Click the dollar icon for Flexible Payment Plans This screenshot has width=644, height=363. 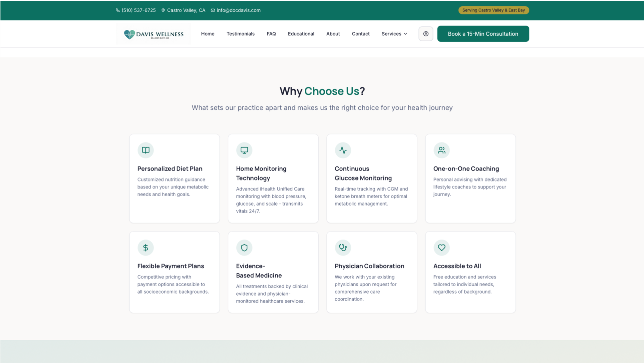pyautogui.click(x=145, y=248)
